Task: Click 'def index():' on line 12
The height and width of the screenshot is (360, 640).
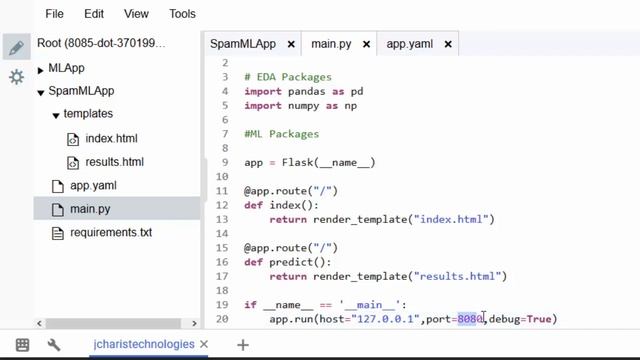Action: coord(281,205)
